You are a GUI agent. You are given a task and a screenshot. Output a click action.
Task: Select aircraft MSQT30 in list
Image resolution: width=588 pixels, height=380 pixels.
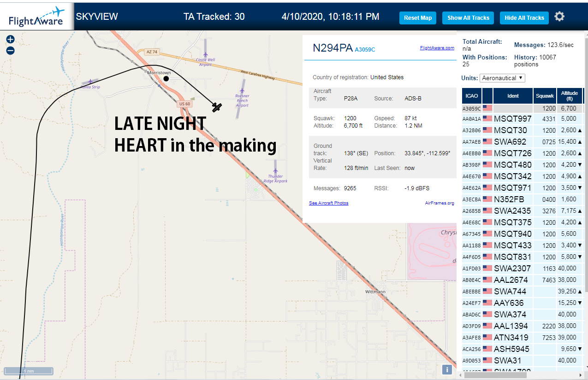523,130
